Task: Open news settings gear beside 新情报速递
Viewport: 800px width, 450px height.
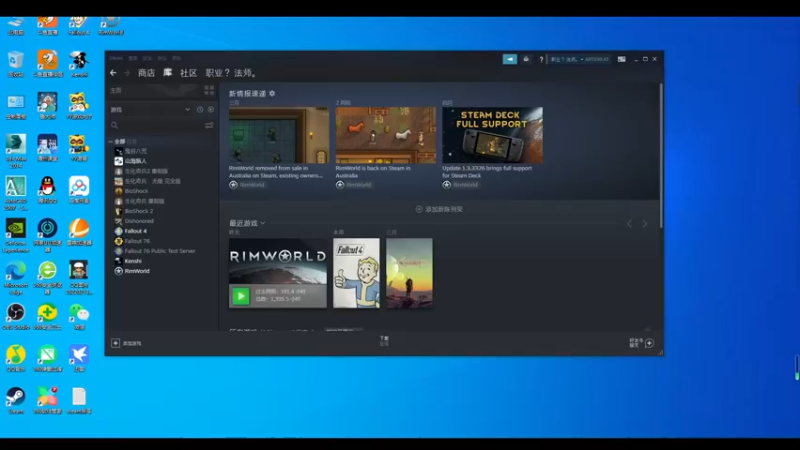Action: 272,93
